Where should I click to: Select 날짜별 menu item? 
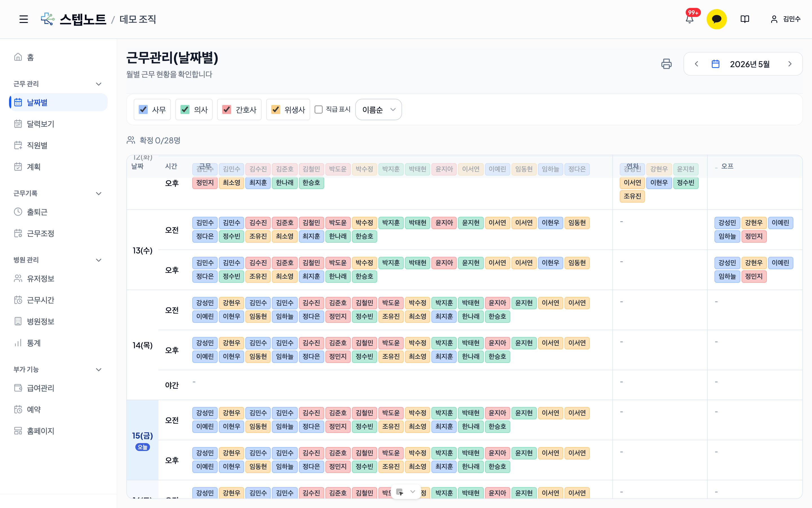point(58,102)
